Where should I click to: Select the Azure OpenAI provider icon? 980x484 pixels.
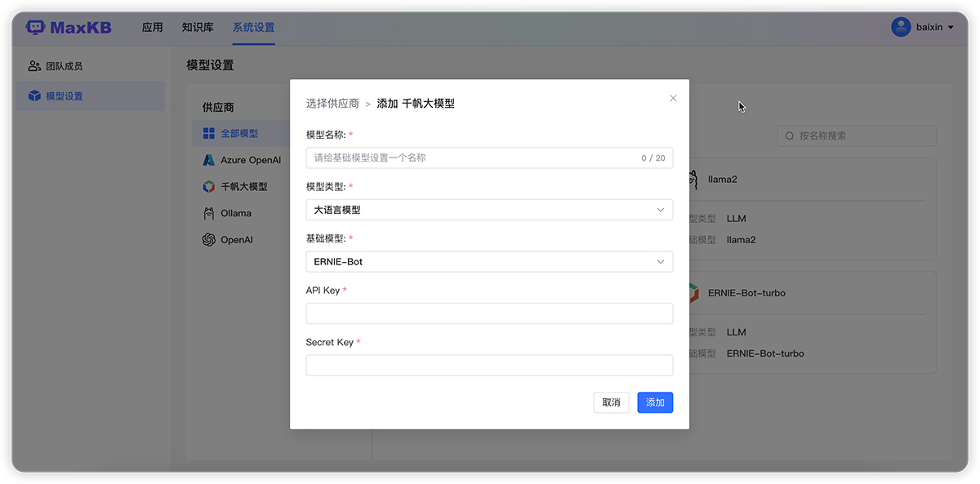coord(207,160)
